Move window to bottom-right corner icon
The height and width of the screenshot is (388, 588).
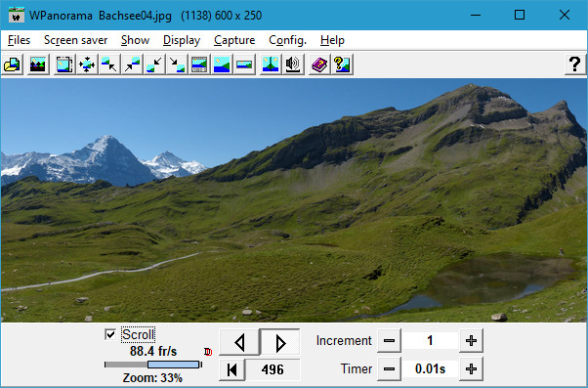177,65
